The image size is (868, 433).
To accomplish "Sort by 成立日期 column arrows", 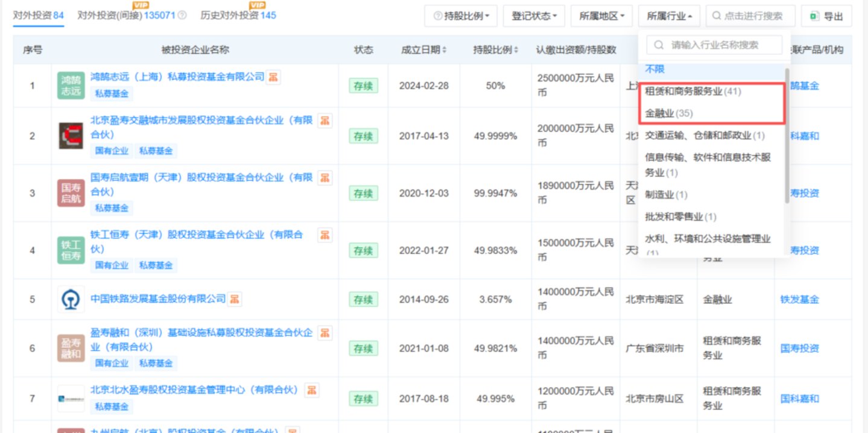I will 445,50.
